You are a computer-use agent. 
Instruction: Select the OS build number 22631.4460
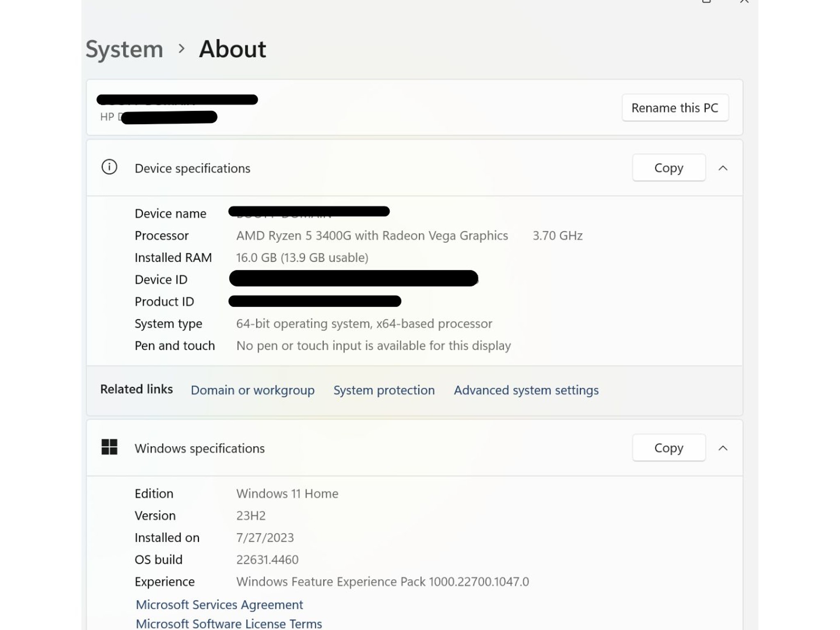coord(267,559)
